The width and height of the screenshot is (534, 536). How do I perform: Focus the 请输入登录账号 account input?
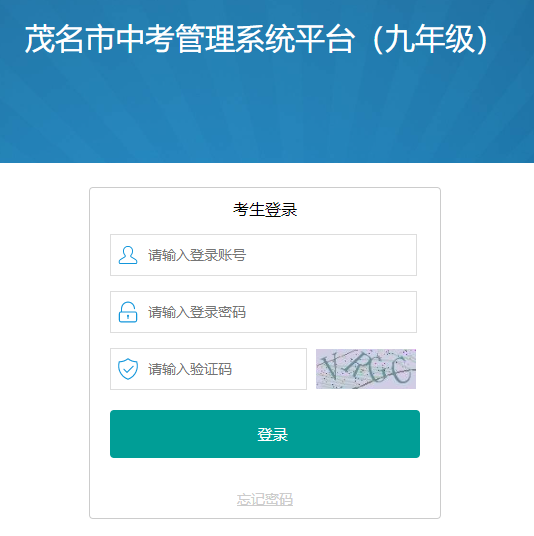(263, 255)
